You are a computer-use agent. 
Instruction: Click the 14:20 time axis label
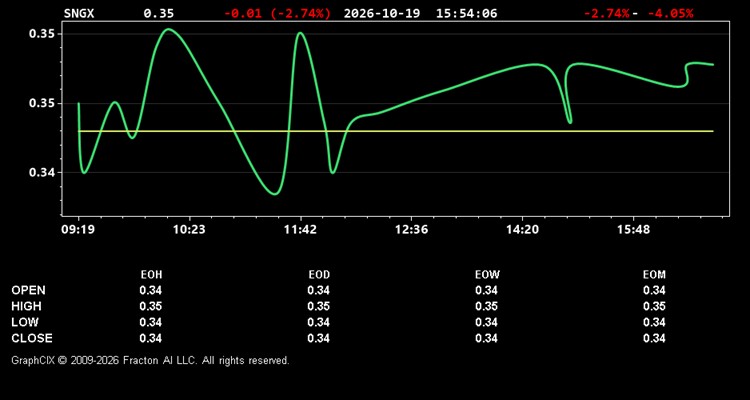522,230
